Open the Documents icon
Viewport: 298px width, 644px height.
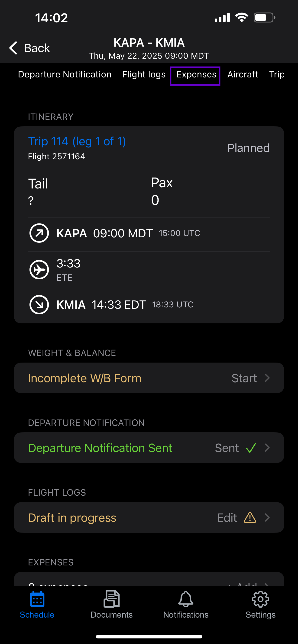[112, 599]
